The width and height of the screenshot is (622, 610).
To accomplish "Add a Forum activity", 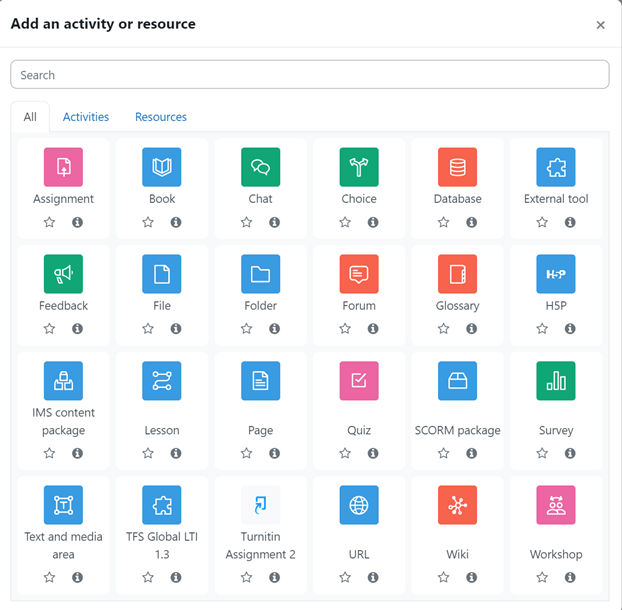I will point(359,274).
